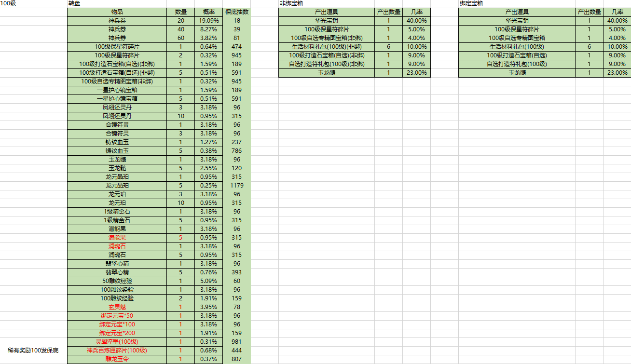Select the 19.09% probability cell
Image resolution: width=631 pixels, height=364 pixels.
click(208, 21)
